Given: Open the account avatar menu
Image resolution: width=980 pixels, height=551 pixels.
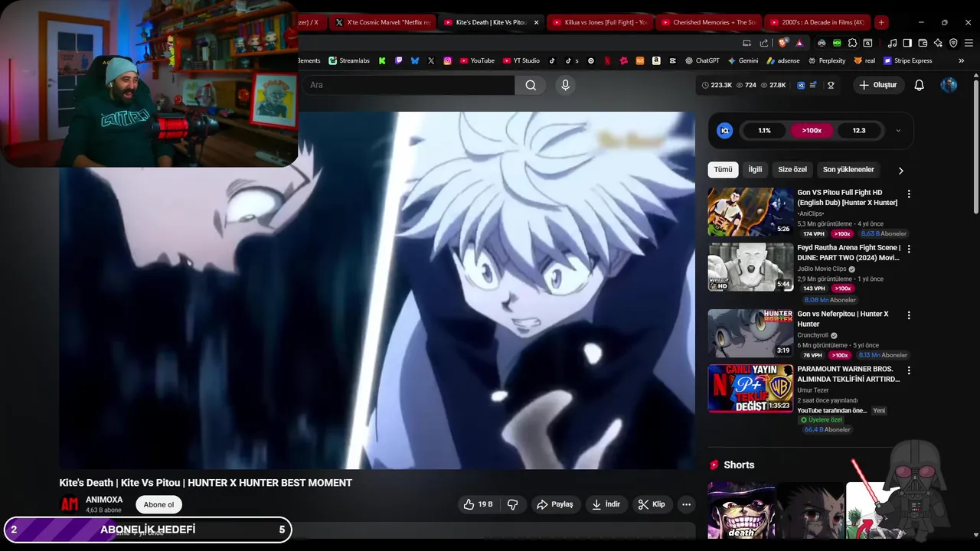Looking at the screenshot, I should click(949, 85).
